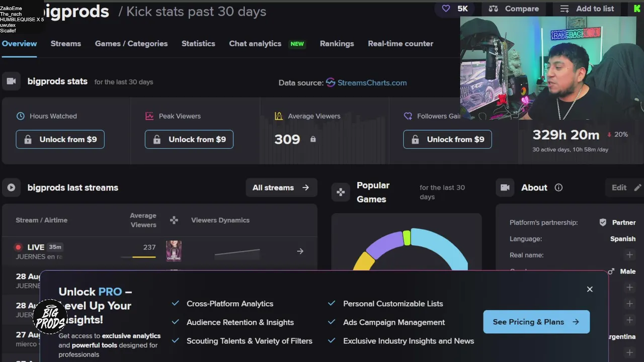The width and height of the screenshot is (644, 362).
Task: Edit the About section
Action: coord(625,188)
